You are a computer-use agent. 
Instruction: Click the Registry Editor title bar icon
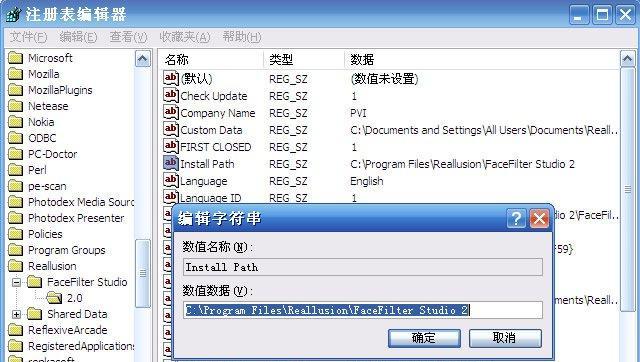13,14
